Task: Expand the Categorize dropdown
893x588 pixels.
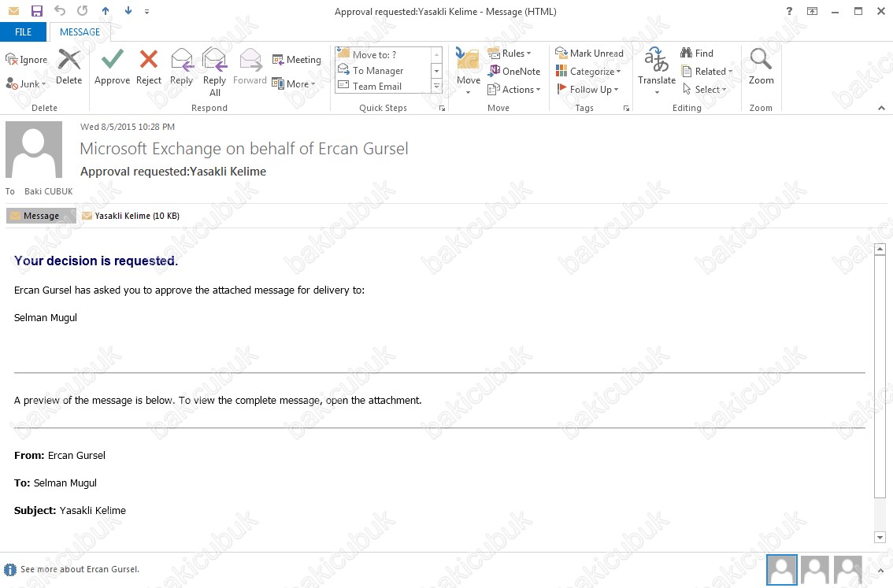Action: (x=588, y=71)
